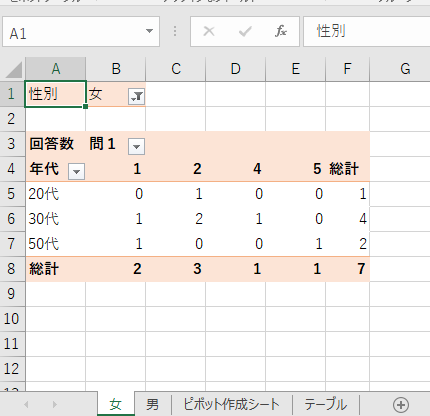
Task: Click the 20代 row label
Action: click(44, 194)
